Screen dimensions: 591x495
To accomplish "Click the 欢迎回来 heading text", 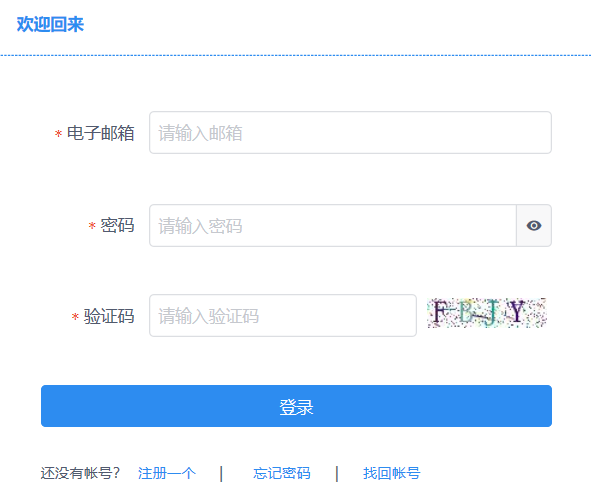I will click(x=50, y=25).
